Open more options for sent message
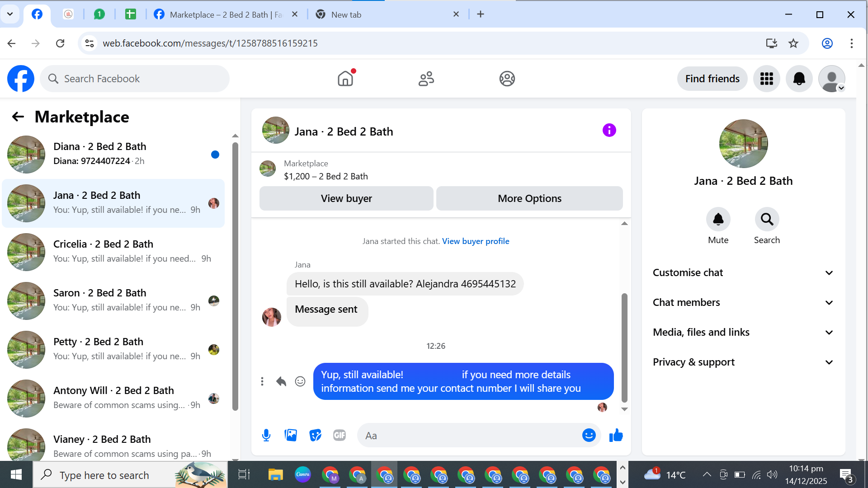The width and height of the screenshot is (868, 488). click(262, 381)
